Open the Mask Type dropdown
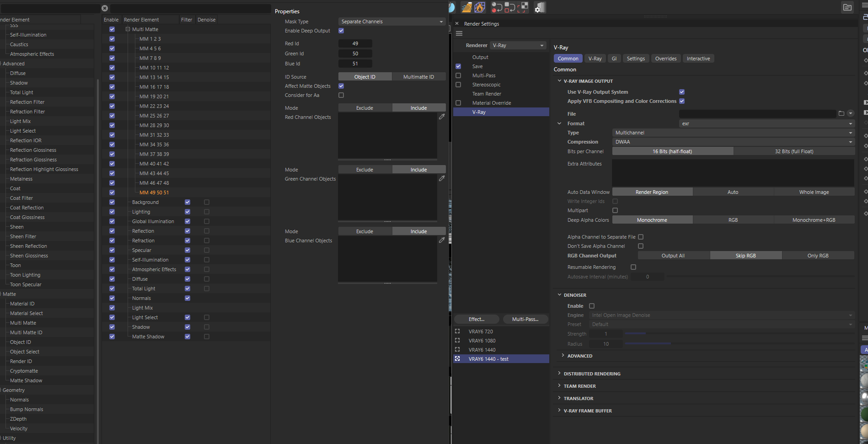 pyautogui.click(x=392, y=21)
